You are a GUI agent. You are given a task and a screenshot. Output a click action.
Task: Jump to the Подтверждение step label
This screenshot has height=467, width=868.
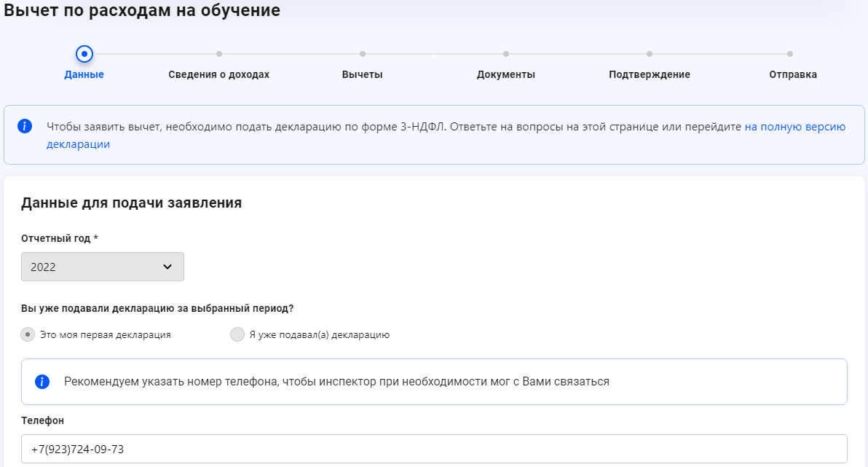tap(650, 74)
